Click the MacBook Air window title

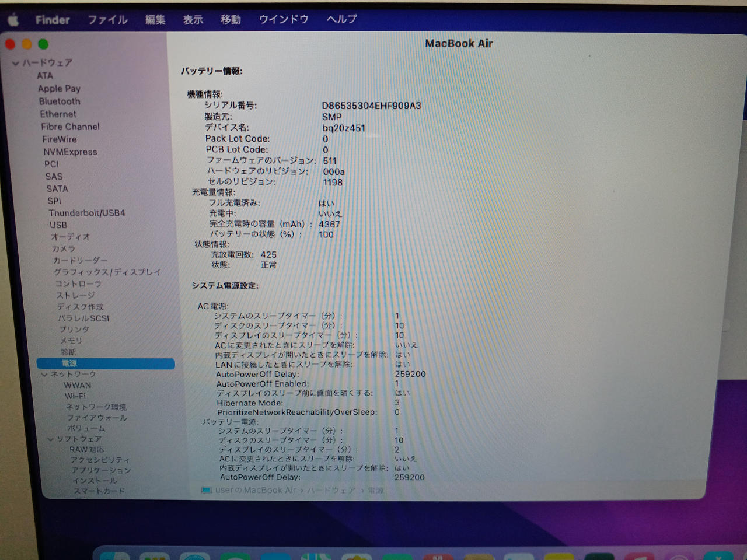coord(459,43)
